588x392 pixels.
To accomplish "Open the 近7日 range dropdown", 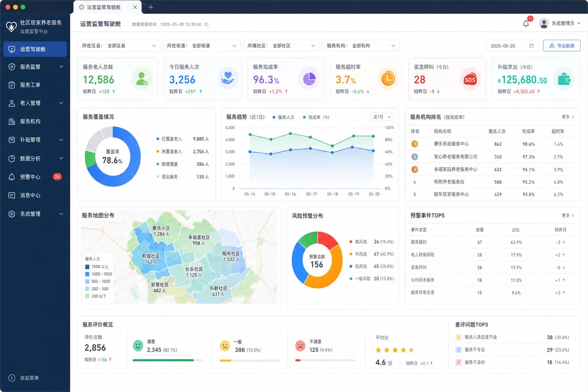I will coord(382,117).
